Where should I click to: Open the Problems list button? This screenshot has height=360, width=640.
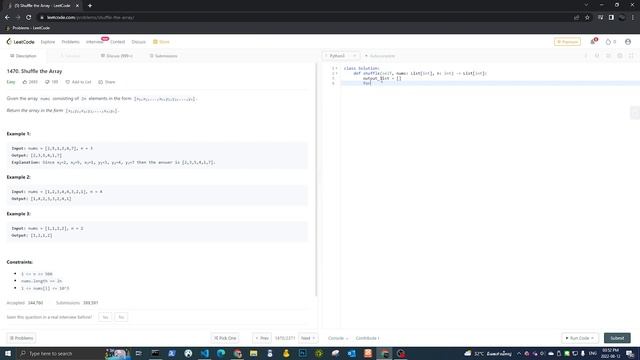click(21, 338)
